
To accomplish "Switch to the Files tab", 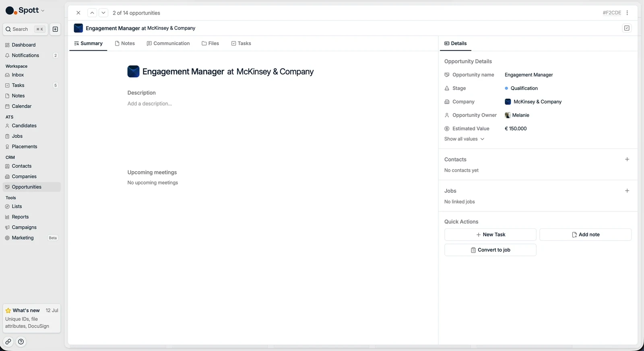I will click(211, 44).
